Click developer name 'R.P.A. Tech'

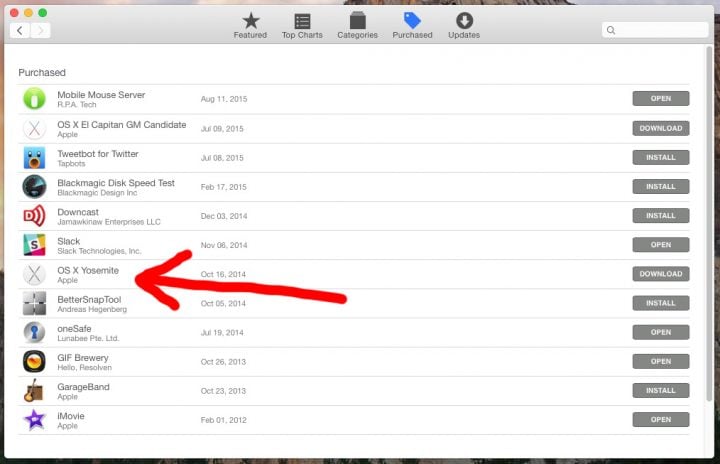click(x=77, y=105)
